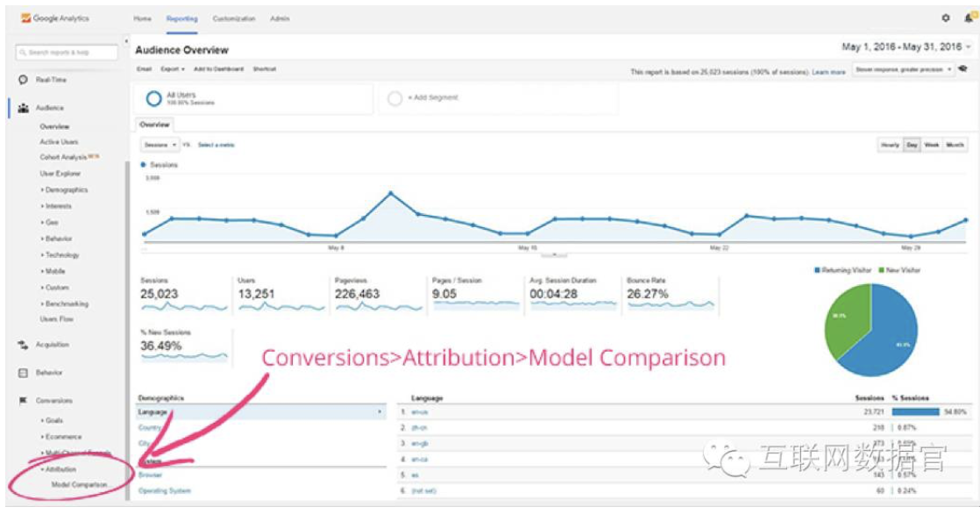Open the Admin tab
The width and height of the screenshot is (980, 514).
pyautogui.click(x=281, y=18)
